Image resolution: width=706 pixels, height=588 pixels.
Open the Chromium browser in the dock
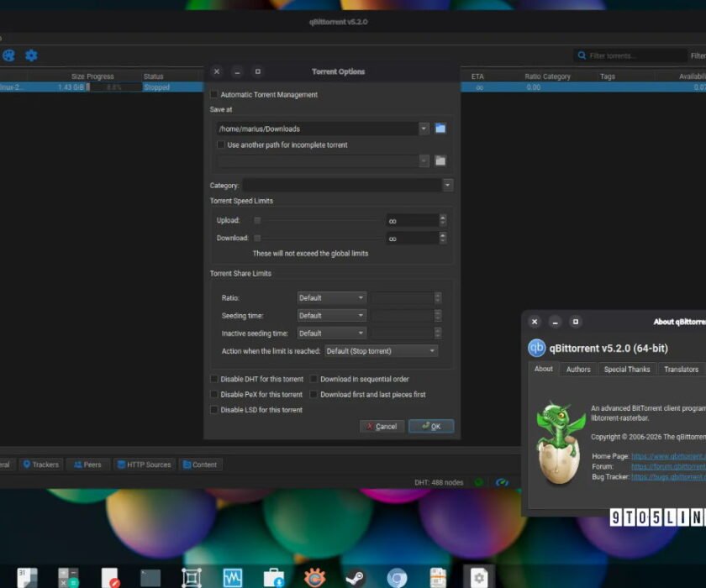[x=397, y=578]
